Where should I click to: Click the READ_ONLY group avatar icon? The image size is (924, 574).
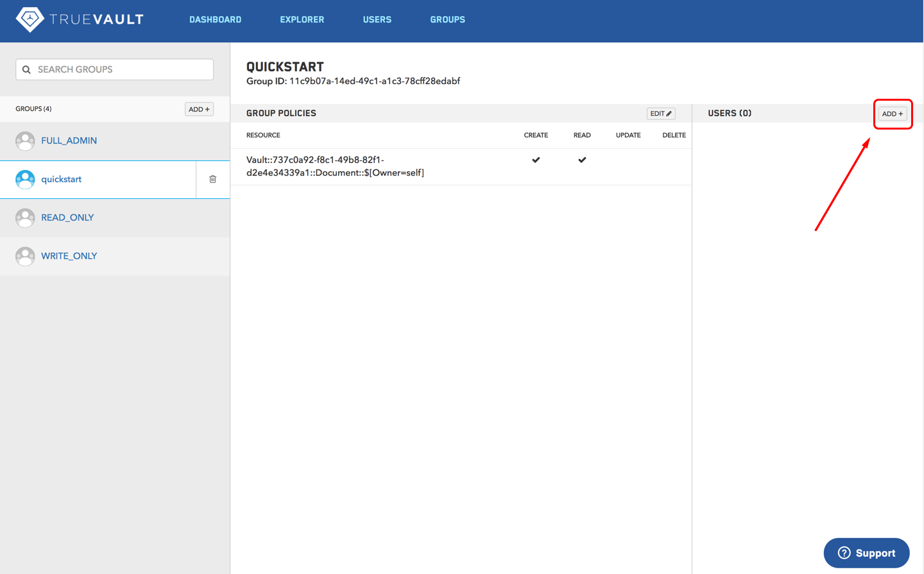[25, 217]
